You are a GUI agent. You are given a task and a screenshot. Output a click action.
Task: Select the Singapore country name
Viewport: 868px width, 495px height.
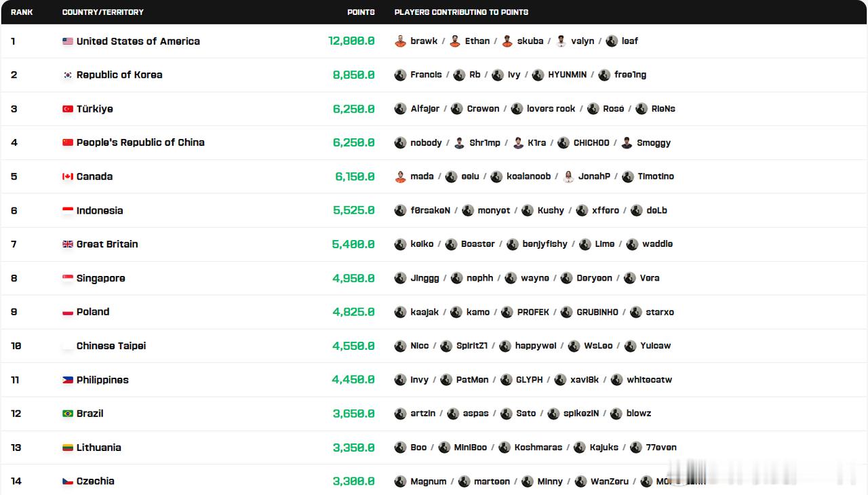101,278
